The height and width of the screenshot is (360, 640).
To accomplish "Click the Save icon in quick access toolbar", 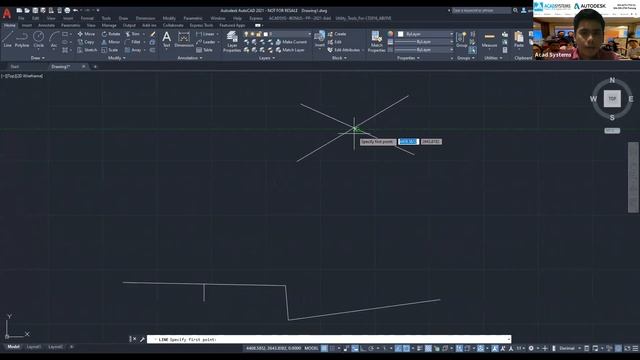I will [35, 10].
